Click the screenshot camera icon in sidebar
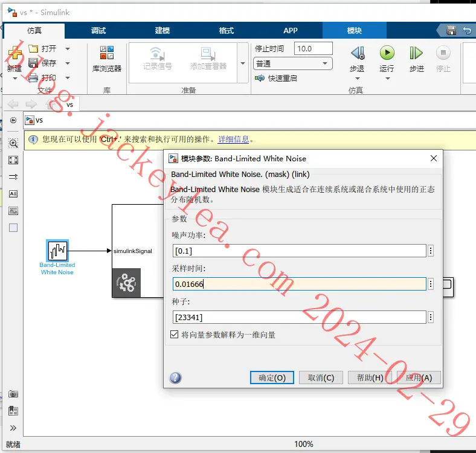This screenshot has height=453, width=476. click(x=13, y=394)
